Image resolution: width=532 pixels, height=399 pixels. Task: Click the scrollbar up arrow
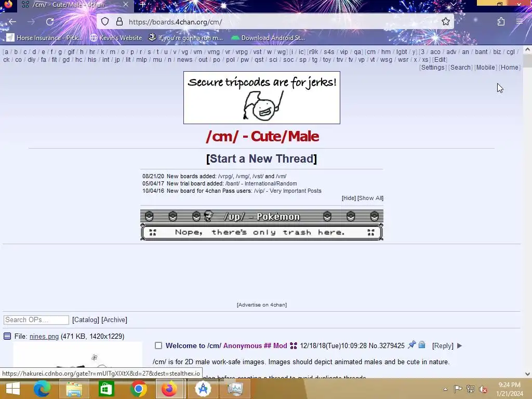(527, 49)
